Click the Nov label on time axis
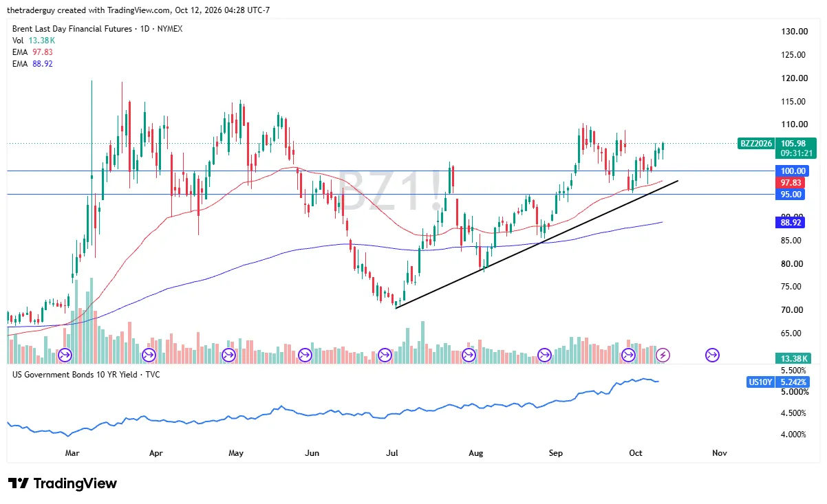 pos(720,453)
